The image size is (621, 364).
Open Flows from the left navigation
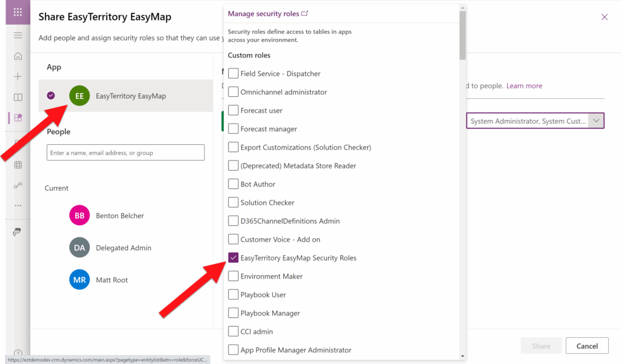[x=18, y=185]
